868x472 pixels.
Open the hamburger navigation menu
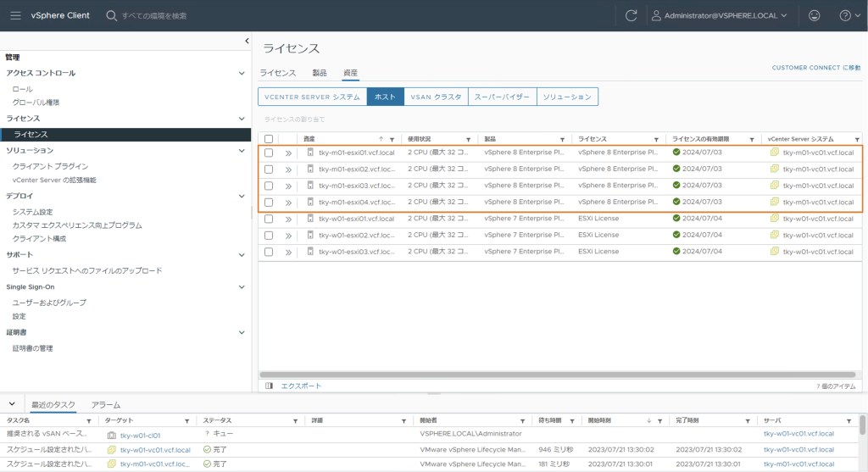15,15
